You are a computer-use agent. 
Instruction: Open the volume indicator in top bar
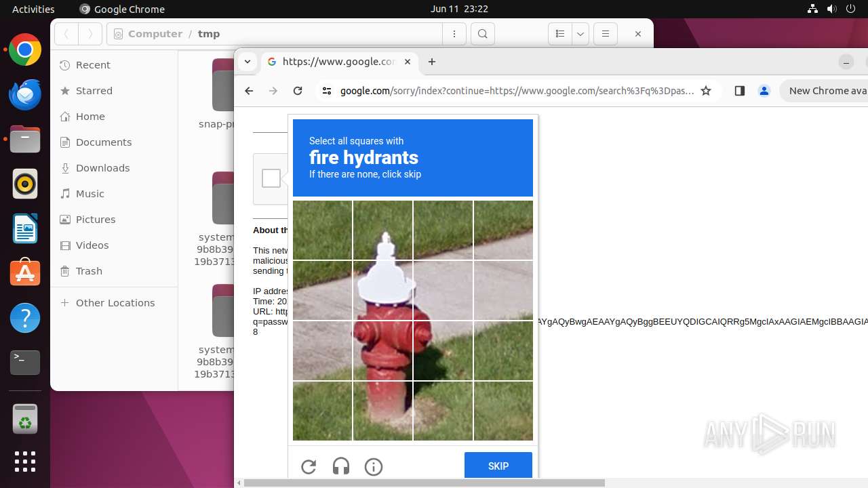[x=832, y=9]
